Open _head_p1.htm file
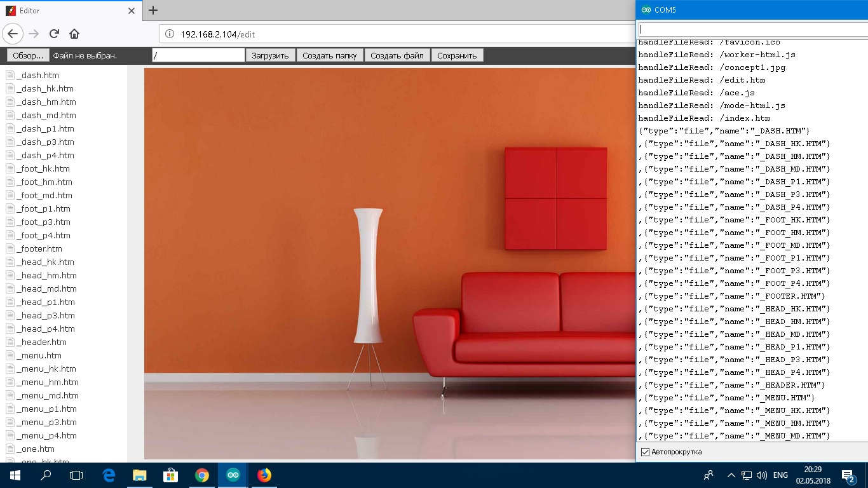 pyautogui.click(x=46, y=302)
